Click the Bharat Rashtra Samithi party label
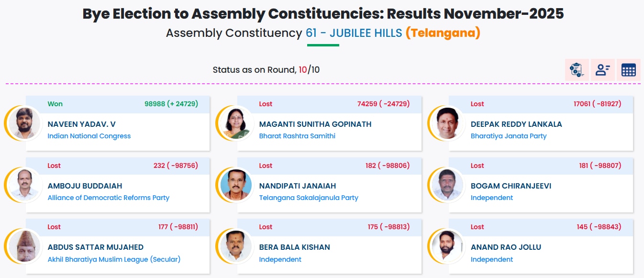This screenshot has height=278, width=644. [x=297, y=136]
